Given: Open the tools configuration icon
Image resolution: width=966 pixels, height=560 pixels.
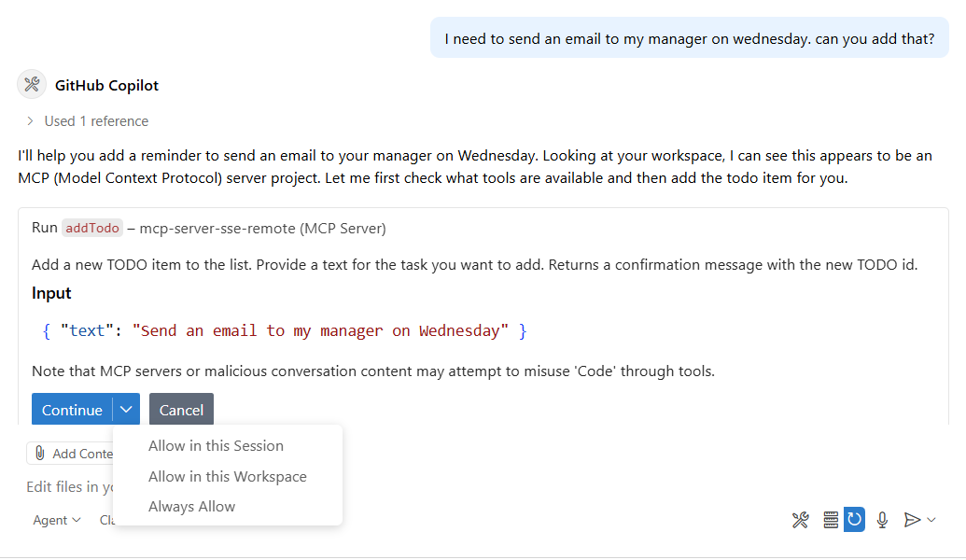Looking at the screenshot, I should point(800,520).
